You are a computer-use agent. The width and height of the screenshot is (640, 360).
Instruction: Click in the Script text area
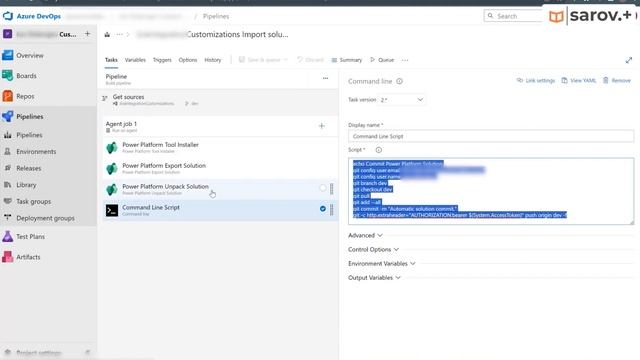(491, 191)
